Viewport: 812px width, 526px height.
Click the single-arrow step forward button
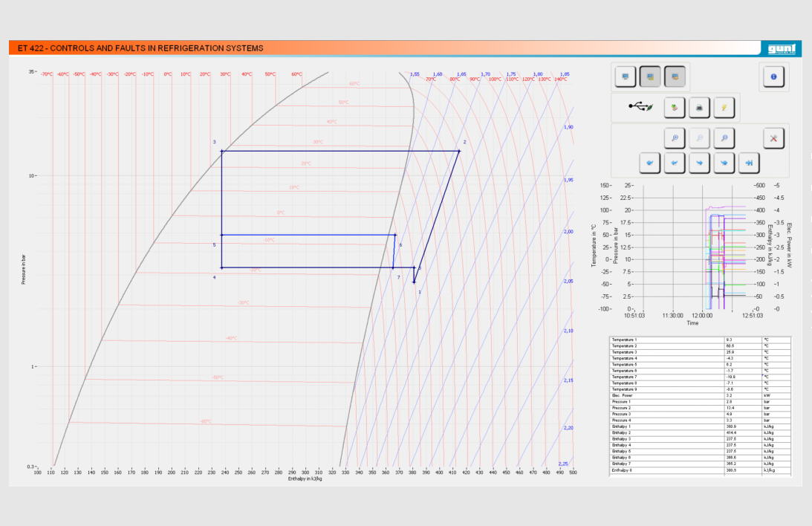click(699, 163)
